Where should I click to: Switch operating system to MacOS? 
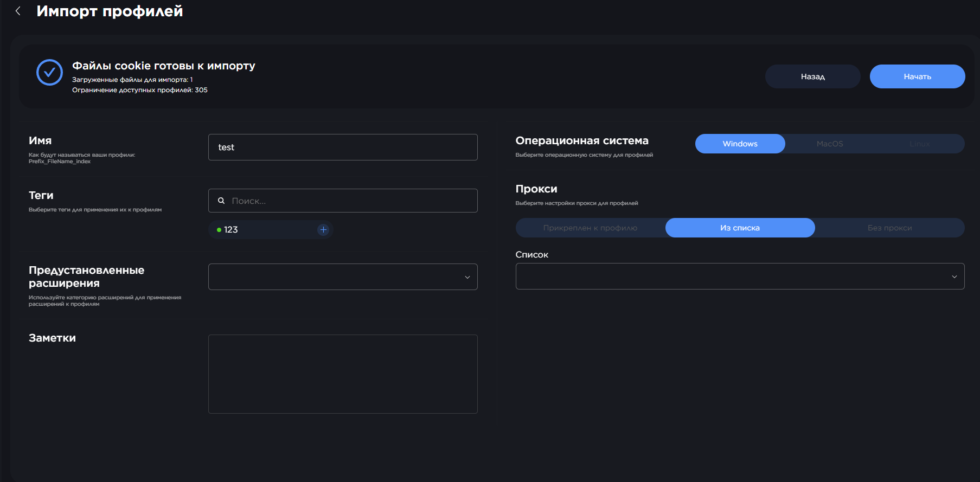829,144
